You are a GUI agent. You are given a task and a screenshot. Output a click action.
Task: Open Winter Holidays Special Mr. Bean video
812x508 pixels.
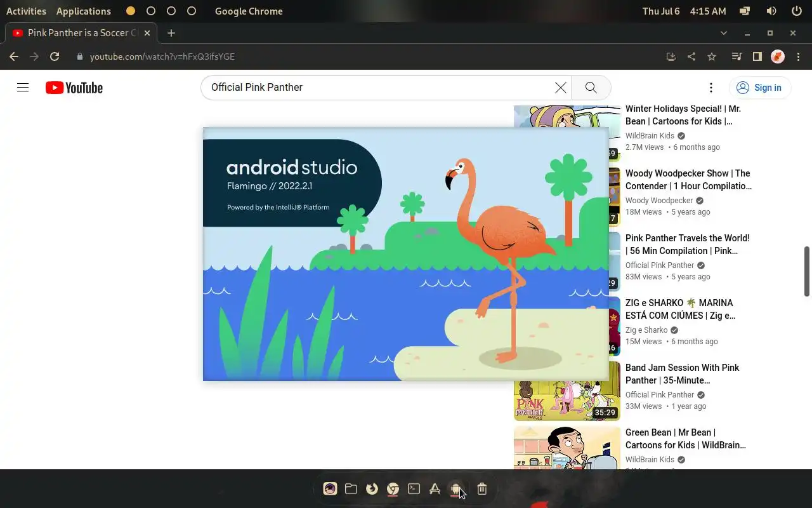683,115
